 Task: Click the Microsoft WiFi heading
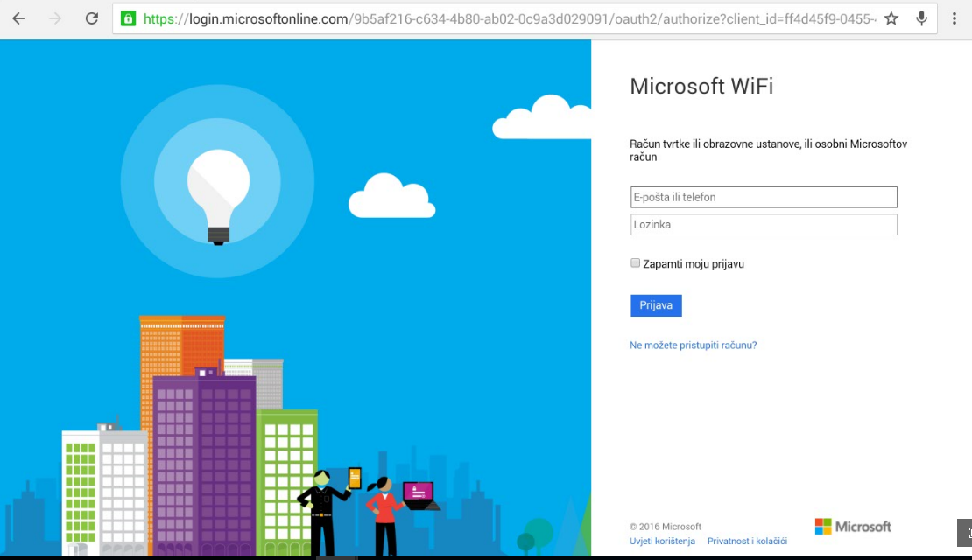click(x=701, y=86)
